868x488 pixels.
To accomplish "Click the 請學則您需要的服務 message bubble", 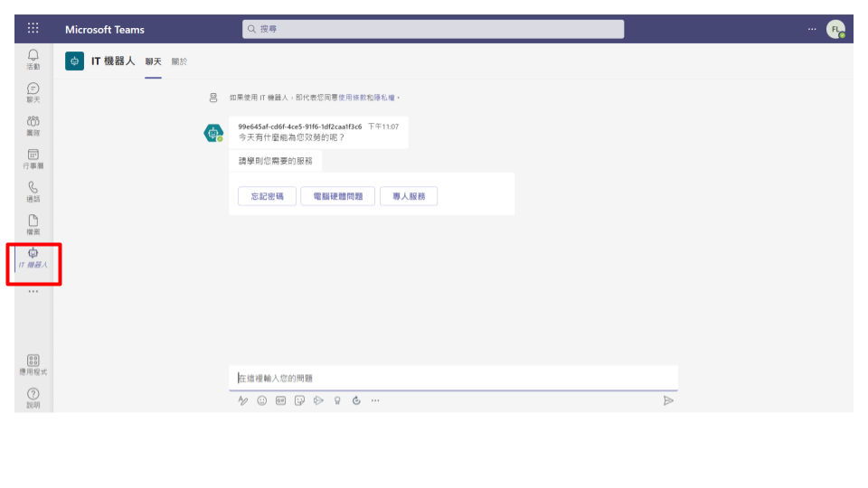I will point(275,161).
